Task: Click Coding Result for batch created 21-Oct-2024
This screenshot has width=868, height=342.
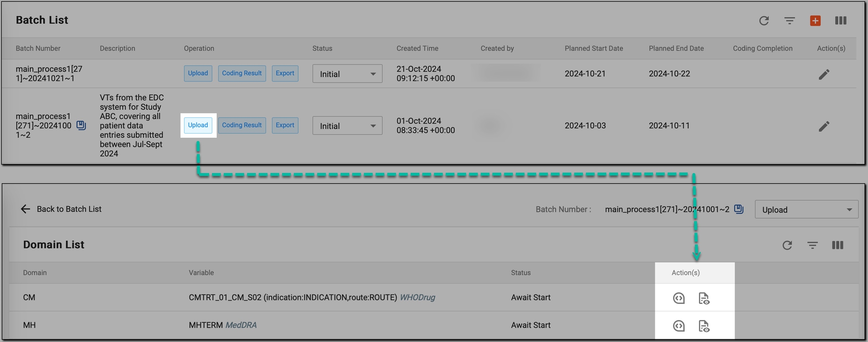Action: coord(242,74)
